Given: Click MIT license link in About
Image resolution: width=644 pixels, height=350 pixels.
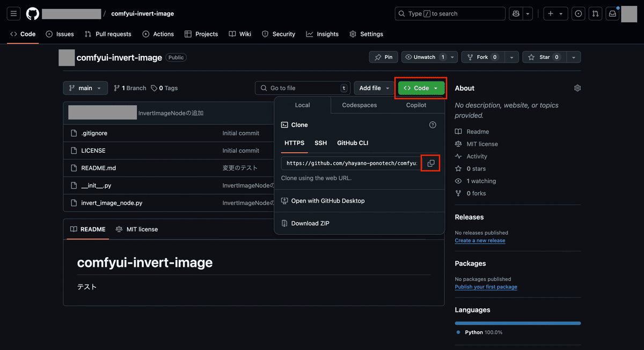Looking at the screenshot, I should [476, 144].
